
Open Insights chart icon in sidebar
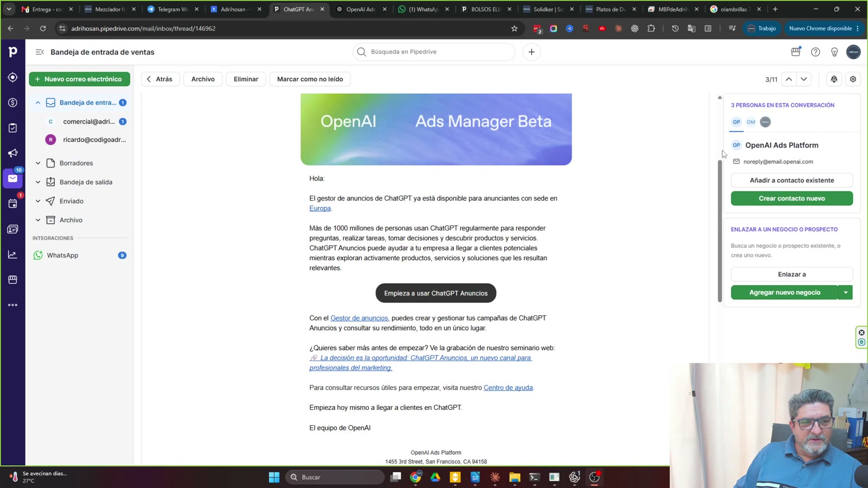click(x=12, y=254)
